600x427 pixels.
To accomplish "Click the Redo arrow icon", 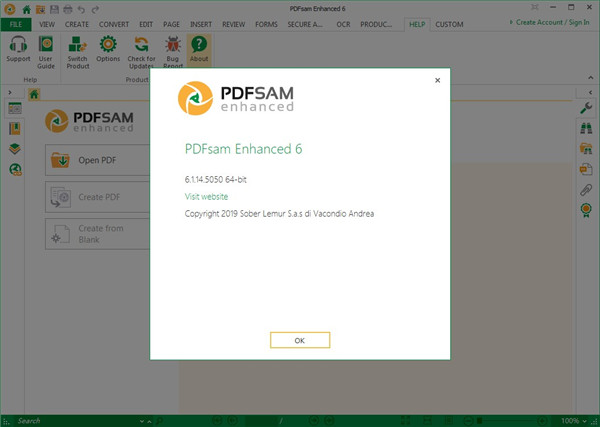I will (95, 9).
